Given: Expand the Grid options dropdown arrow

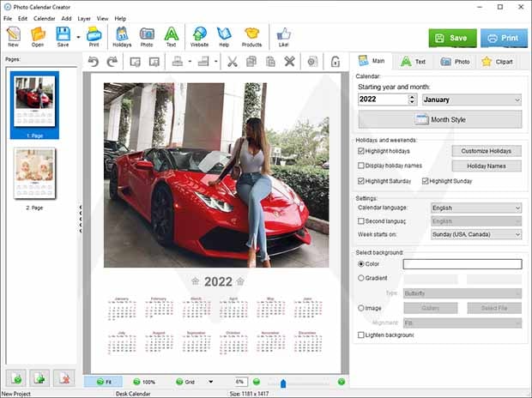Looking at the screenshot, I should point(211,382).
